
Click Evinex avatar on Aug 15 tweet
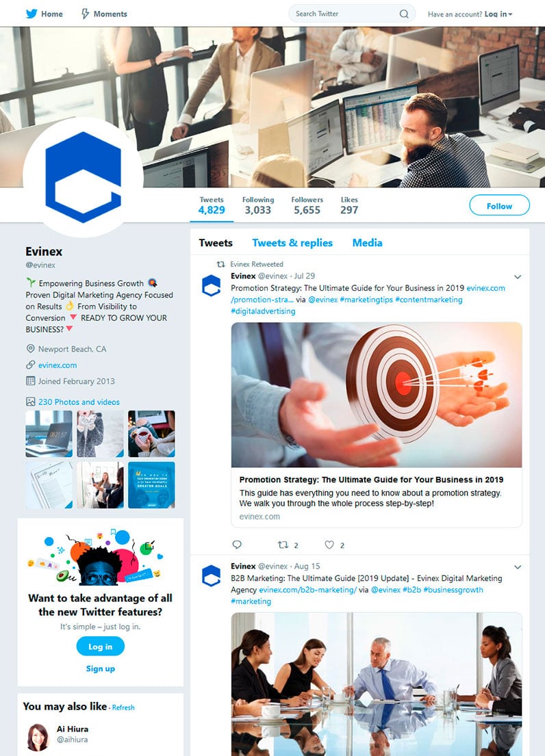(211, 576)
